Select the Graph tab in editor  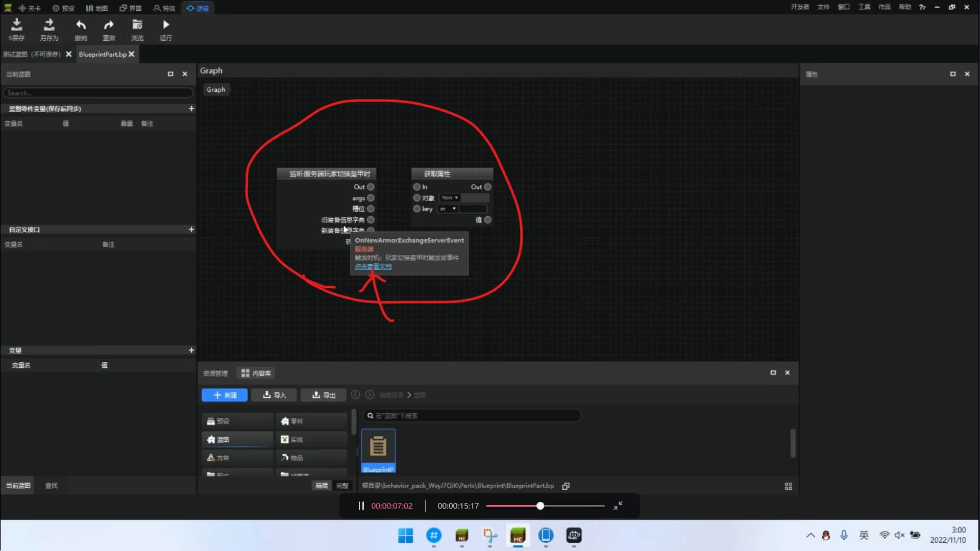click(215, 89)
